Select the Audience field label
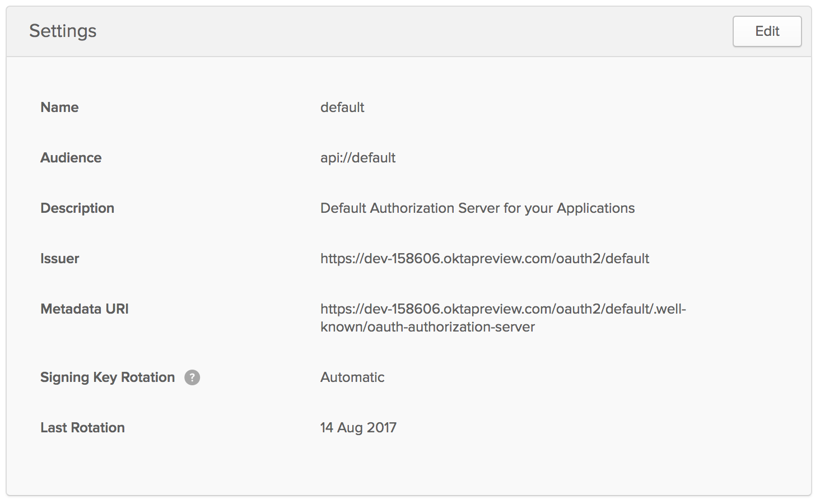The height and width of the screenshot is (504, 820). pyautogui.click(x=71, y=158)
